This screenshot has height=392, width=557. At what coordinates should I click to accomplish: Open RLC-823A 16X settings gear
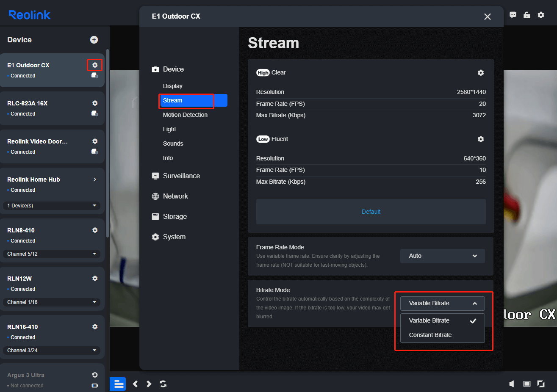click(95, 103)
